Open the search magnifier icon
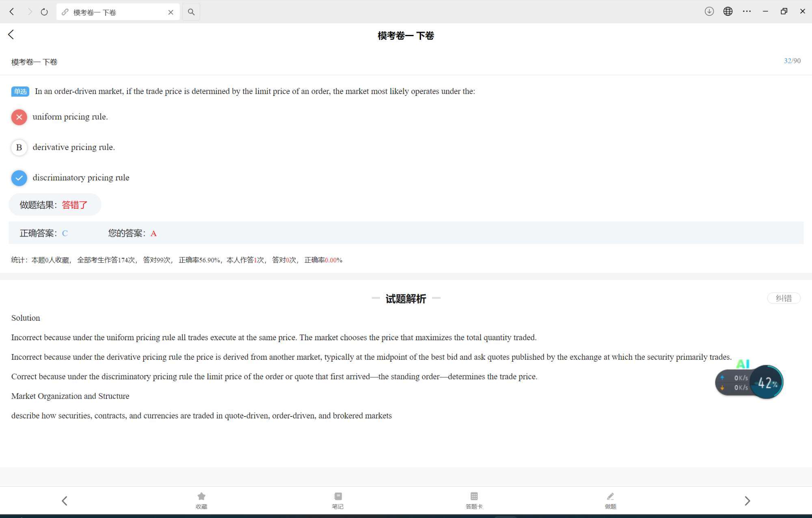 (191, 12)
